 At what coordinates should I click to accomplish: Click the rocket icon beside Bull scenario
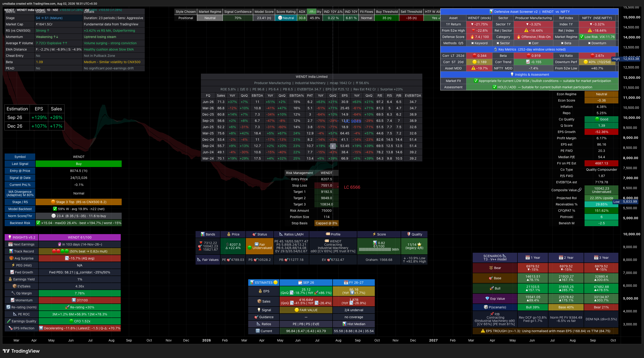click(x=492, y=288)
